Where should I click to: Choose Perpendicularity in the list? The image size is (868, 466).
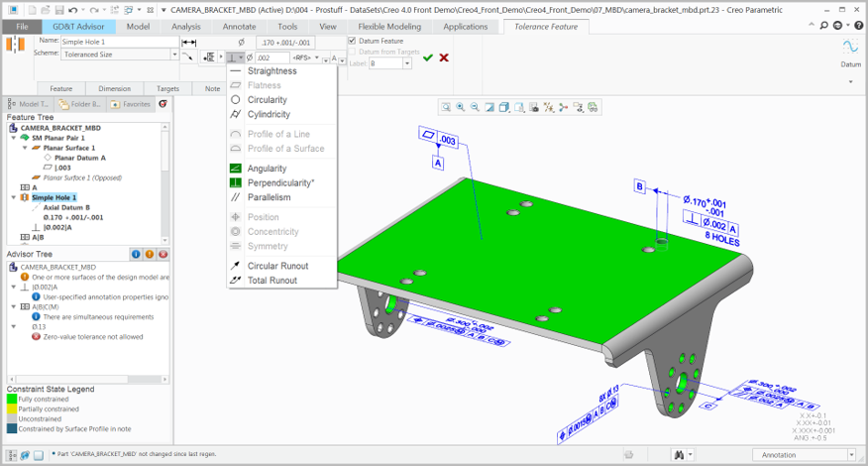[x=280, y=182]
